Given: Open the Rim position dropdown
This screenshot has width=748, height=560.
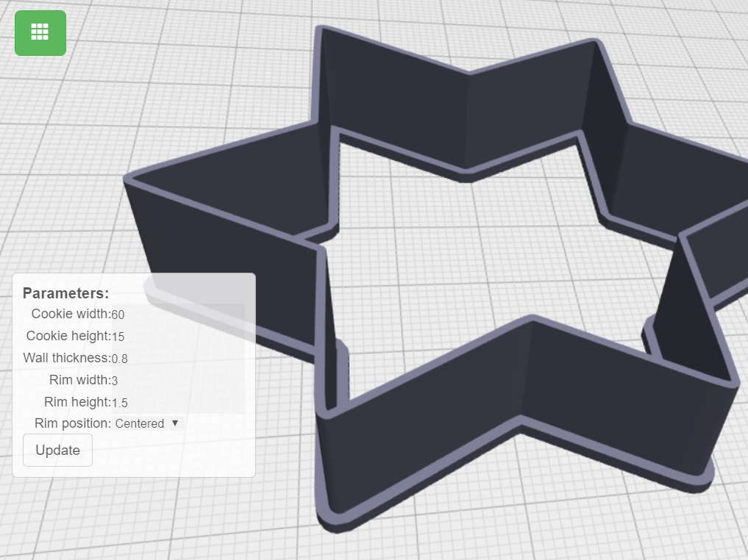Looking at the screenshot, I should pos(146,423).
